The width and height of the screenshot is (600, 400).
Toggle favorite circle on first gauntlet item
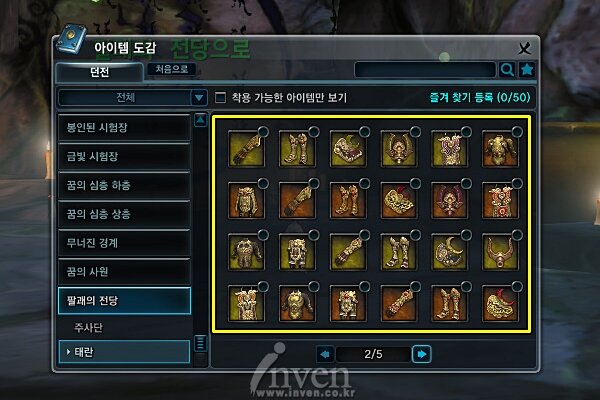pyautogui.click(x=263, y=132)
